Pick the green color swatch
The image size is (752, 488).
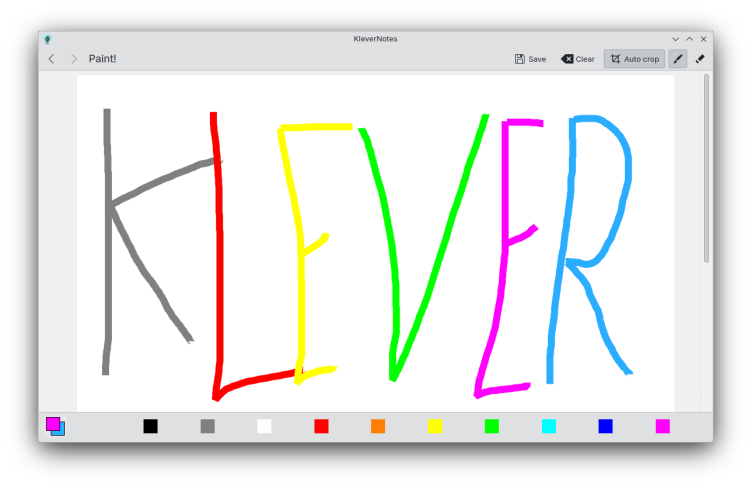click(x=492, y=426)
